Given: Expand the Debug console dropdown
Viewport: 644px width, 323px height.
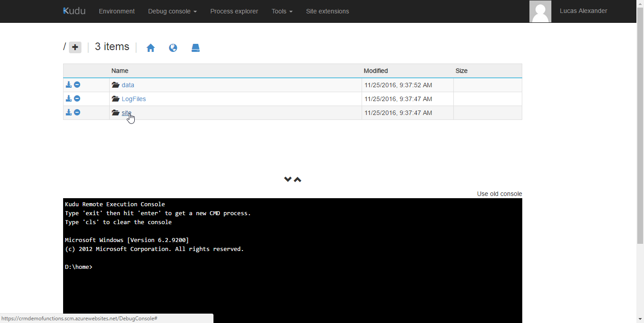Looking at the screenshot, I should click(x=172, y=11).
